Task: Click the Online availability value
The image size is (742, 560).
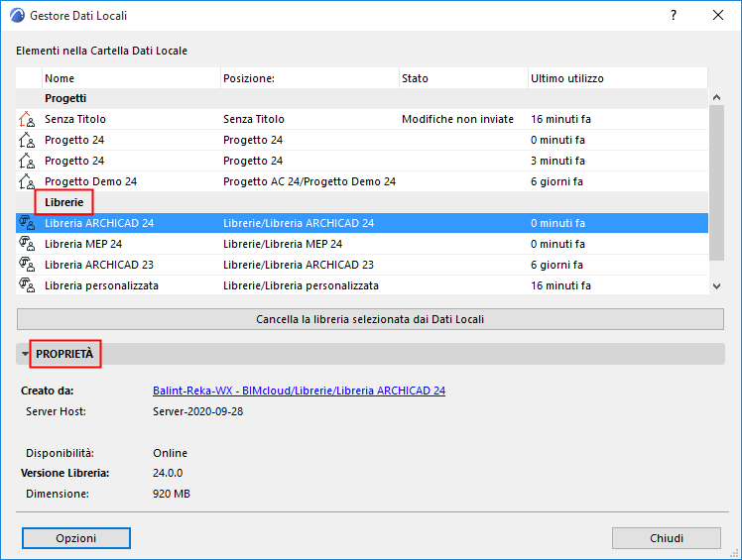Action: click(x=170, y=453)
